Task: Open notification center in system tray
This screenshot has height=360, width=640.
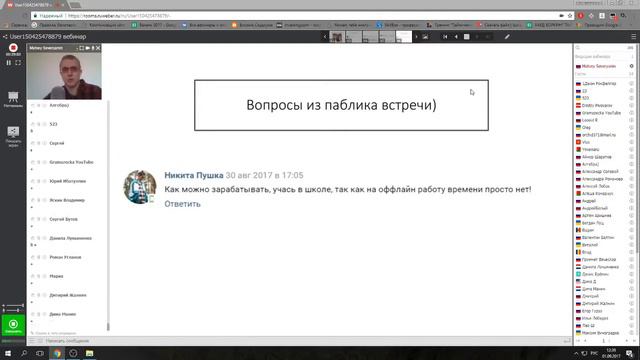Action: (630, 353)
